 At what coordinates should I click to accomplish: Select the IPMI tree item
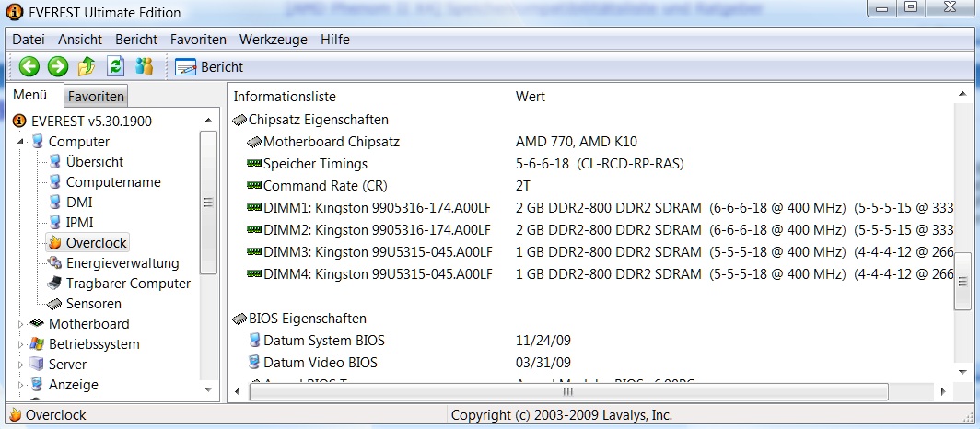click(x=79, y=222)
